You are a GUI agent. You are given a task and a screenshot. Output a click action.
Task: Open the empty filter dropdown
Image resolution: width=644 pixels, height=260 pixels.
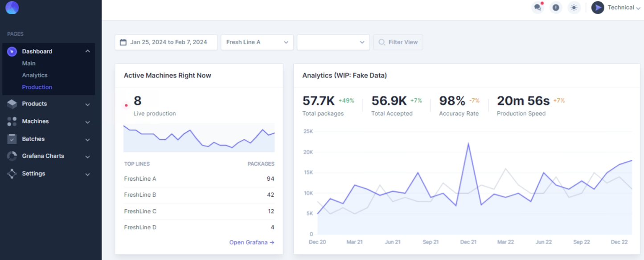333,42
